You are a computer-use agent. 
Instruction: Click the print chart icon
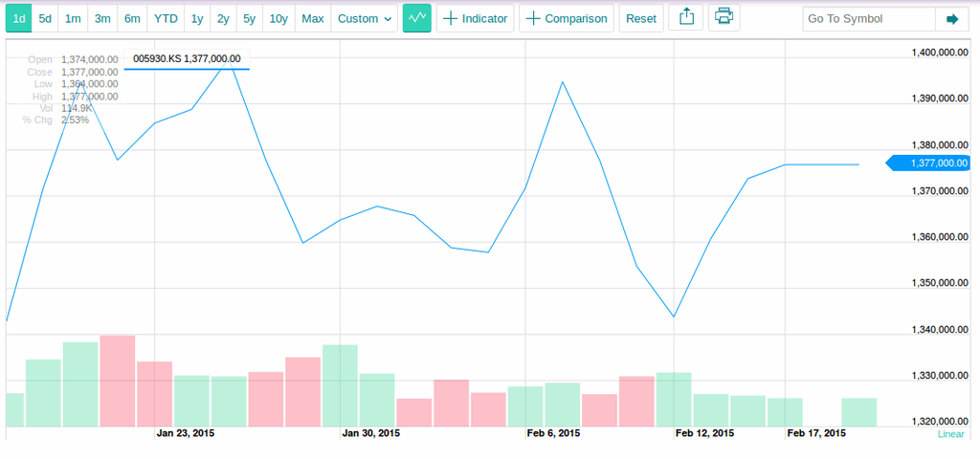pyautogui.click(x=724, y=18)
